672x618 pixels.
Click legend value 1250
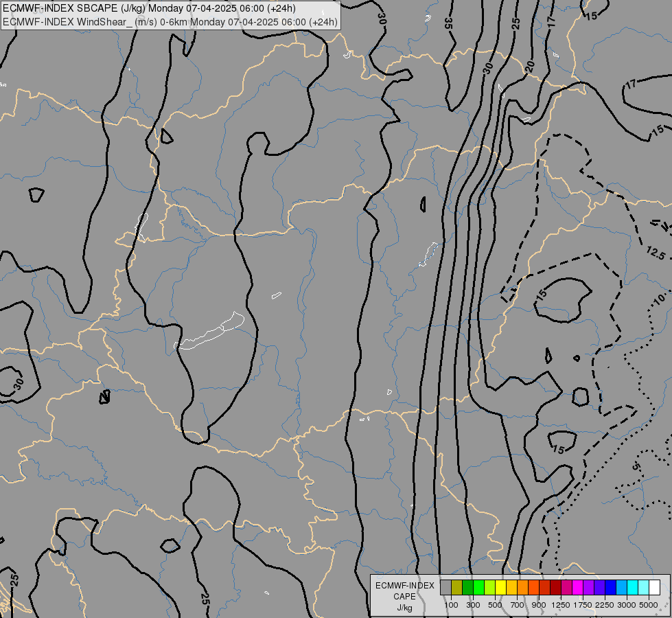pos(561,605)
